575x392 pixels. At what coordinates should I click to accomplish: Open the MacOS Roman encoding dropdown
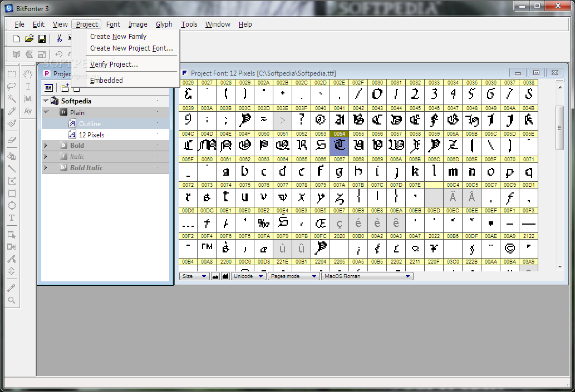[x=367, y=276]
